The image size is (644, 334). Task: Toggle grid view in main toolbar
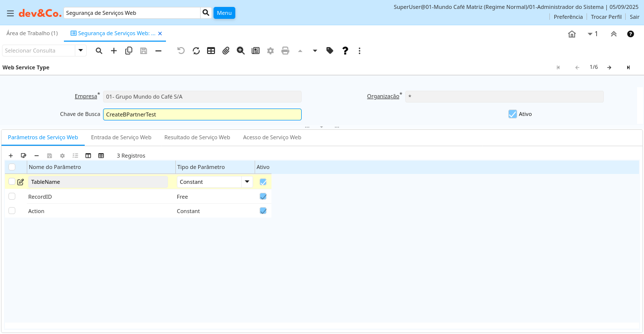[211, 51]
